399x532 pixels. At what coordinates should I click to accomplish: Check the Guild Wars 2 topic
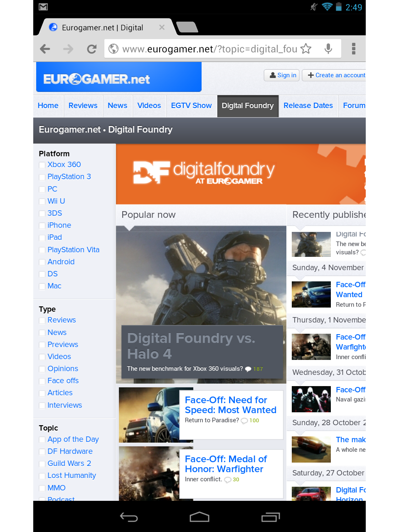[42, 464]
